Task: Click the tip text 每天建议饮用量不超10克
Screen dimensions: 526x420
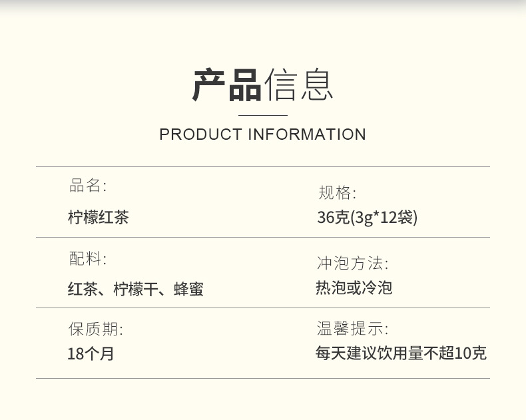Action: [401, 353]
